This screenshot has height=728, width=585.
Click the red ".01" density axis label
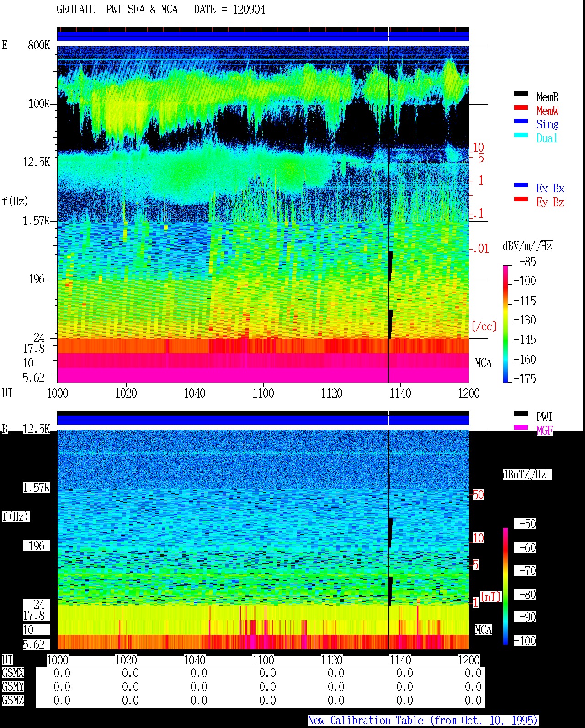point(480,249)
